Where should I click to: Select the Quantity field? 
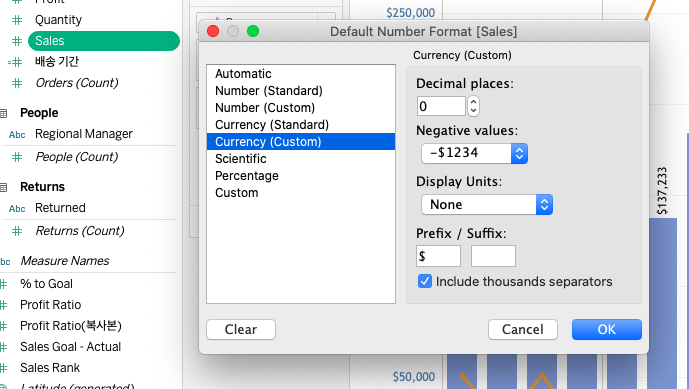pyautogui.click(x=58, y=20)
